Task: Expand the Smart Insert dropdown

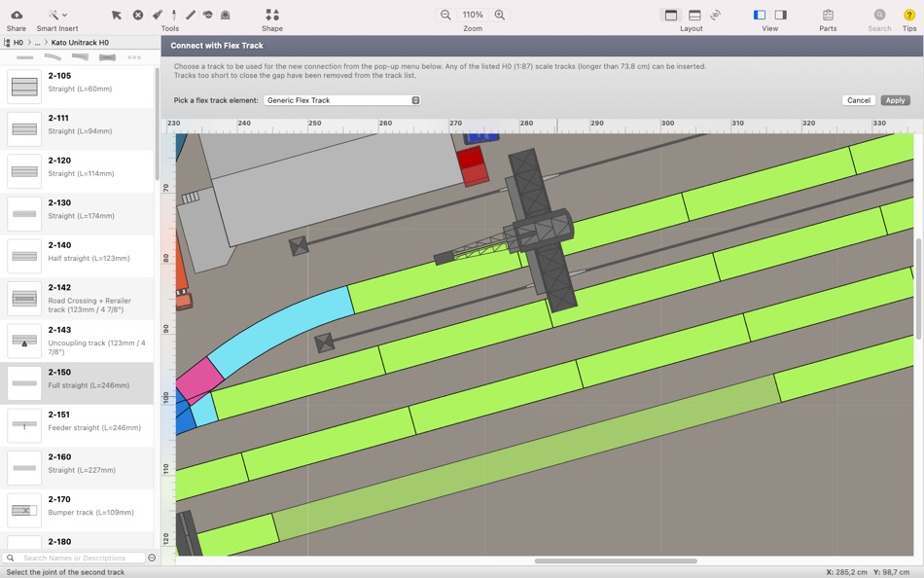Action: tap(64, 15)
